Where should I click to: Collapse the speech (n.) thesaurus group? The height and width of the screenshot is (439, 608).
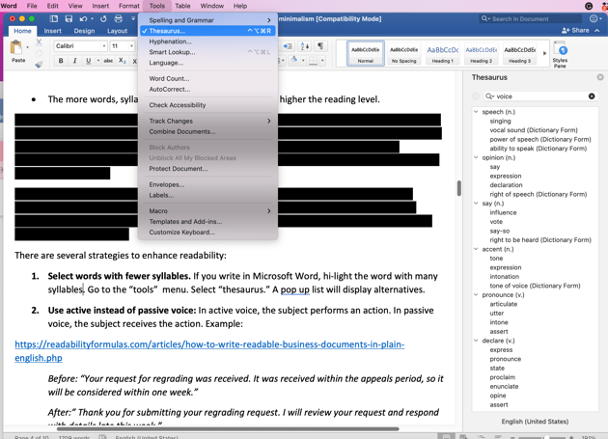[x=476, y=112]
